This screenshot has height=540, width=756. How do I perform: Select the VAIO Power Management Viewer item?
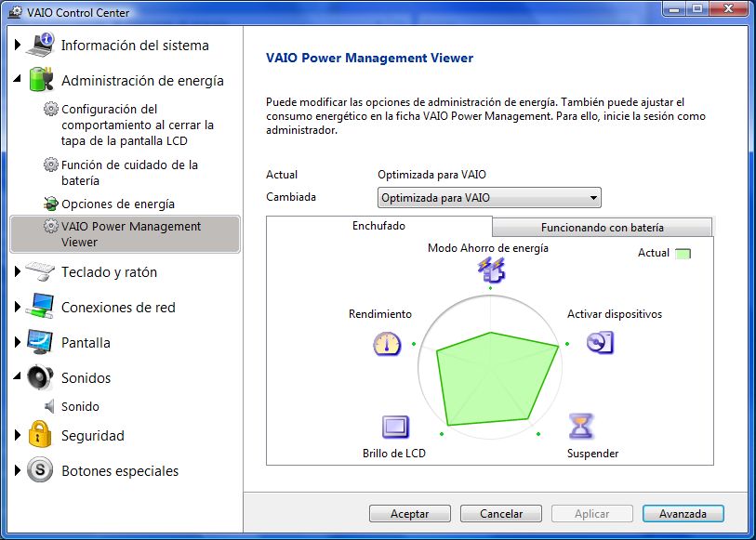(x=125, y=234)
